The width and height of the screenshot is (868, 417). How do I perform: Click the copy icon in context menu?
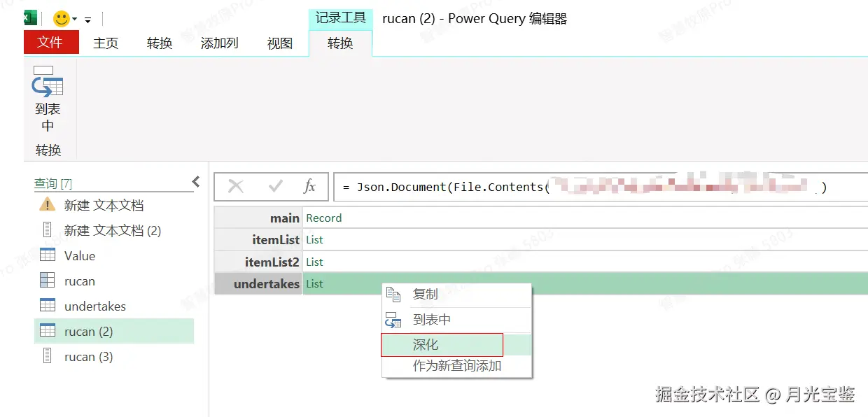(x=393, y=295)
